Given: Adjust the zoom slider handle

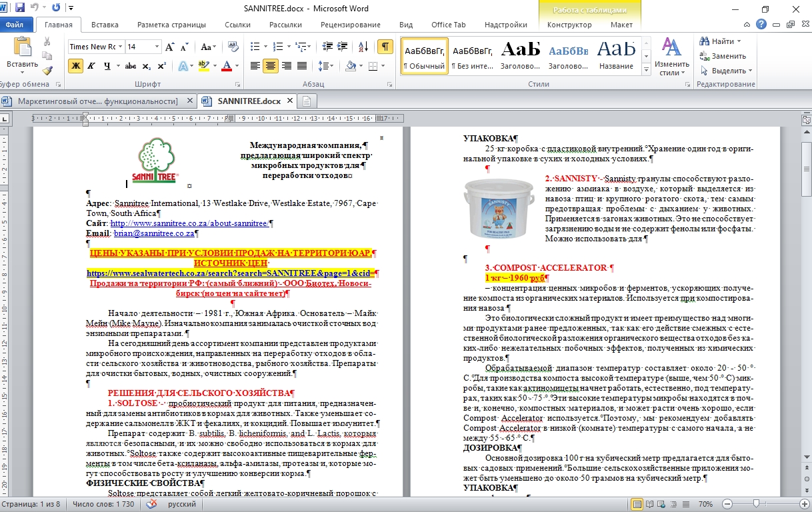Looking at the screenshot, I should [x=756, y=504].
